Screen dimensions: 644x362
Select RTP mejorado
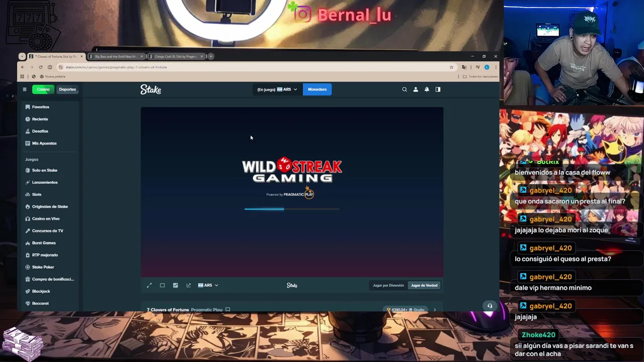[45, 255]
